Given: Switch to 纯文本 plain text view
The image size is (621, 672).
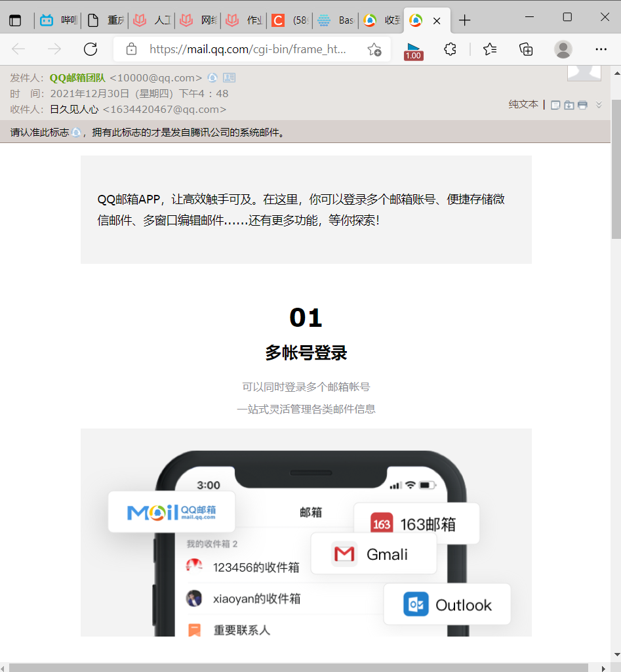Looking at the screenshot, I should point(523,104).
